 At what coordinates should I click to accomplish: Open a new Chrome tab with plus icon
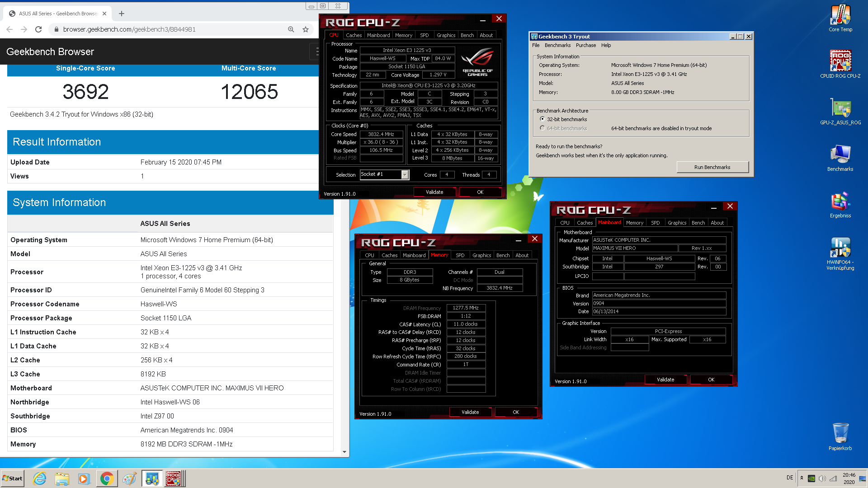click(121, 14)
